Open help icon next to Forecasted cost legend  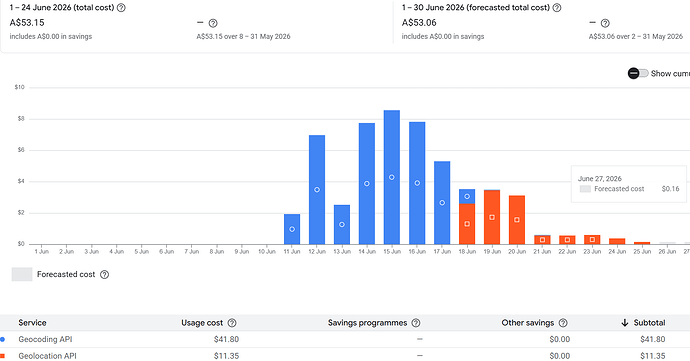click(x=104, y=274)
